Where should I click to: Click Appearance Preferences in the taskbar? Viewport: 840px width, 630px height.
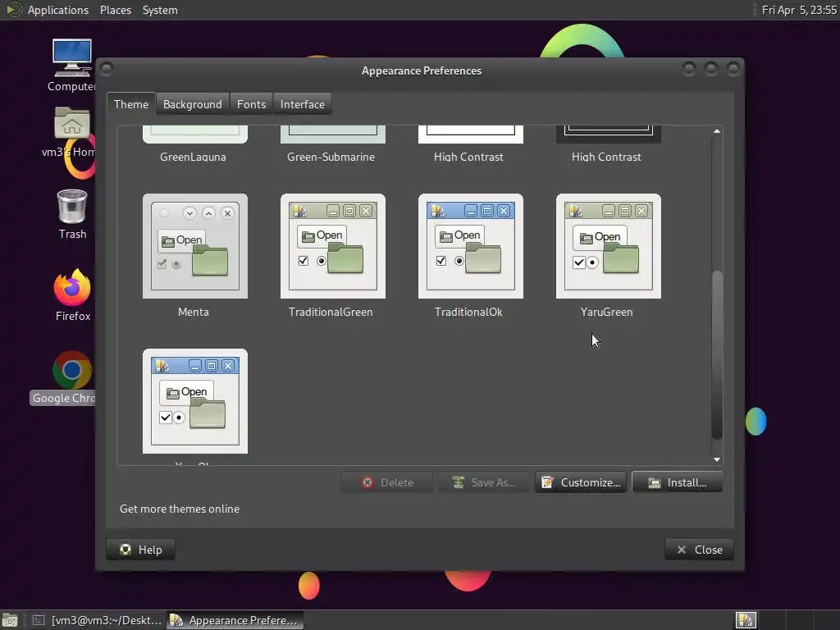[x=235, y=620]
